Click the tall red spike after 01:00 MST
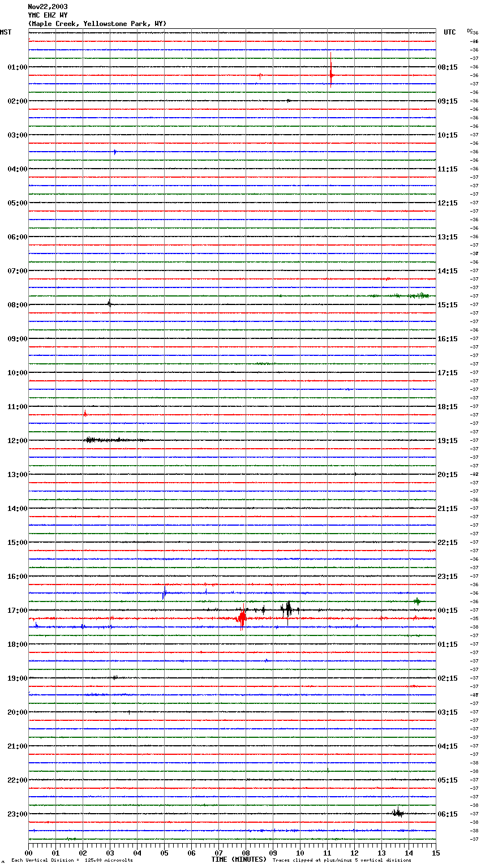Viewport: 481px width, 868px height. pos(331,70)
